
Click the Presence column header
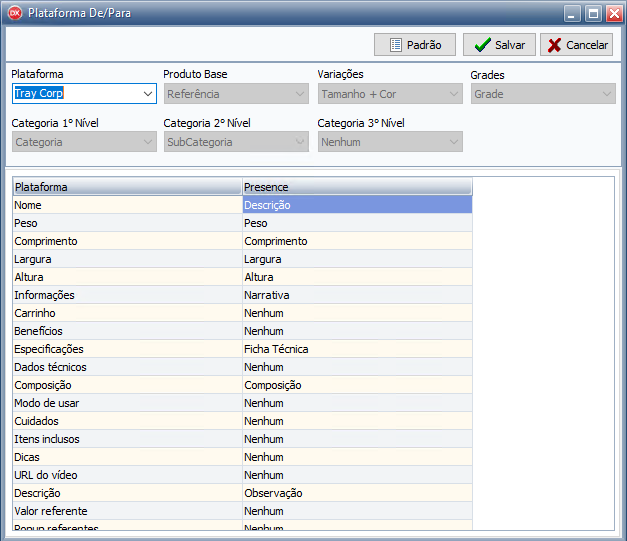coord(357,187)
